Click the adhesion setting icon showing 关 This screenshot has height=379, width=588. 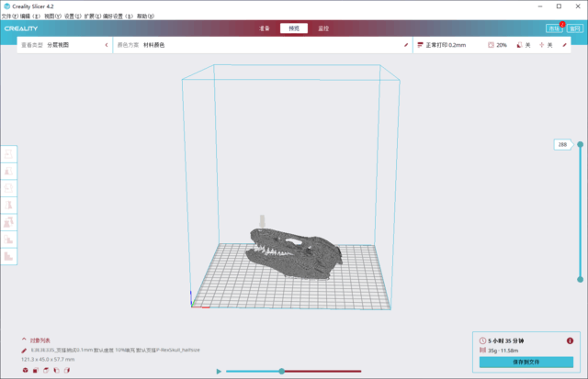click(541, 45)
